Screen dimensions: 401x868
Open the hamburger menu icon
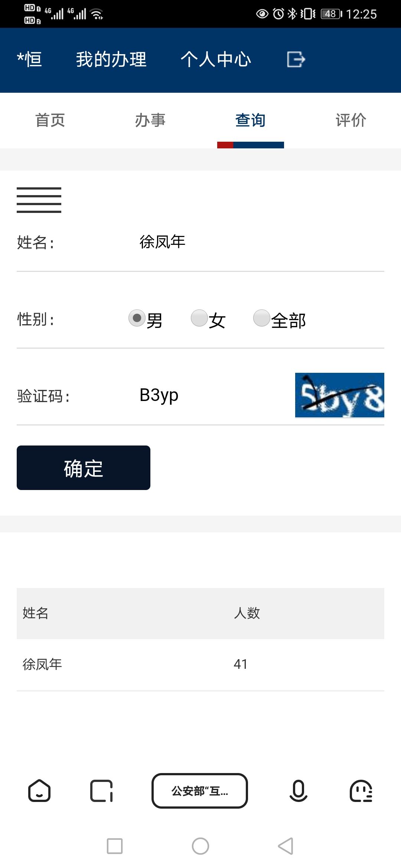(x=39, y=200)
